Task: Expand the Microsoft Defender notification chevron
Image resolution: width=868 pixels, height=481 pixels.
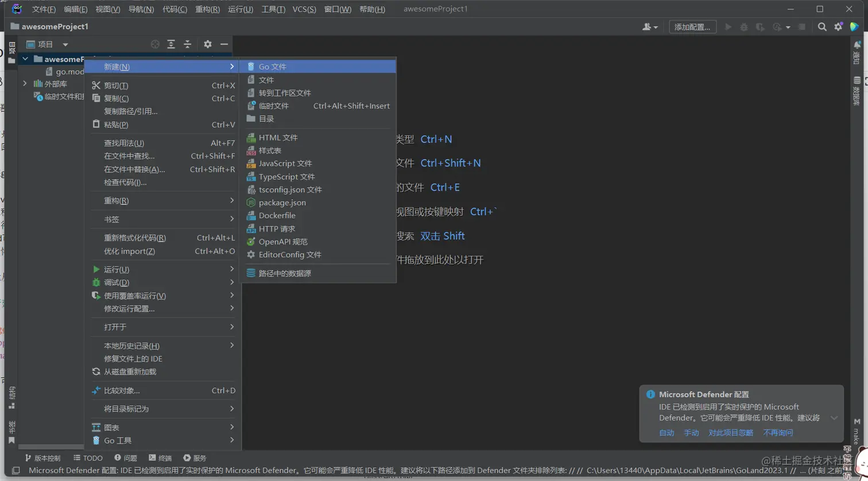Action: coord(834,418)
